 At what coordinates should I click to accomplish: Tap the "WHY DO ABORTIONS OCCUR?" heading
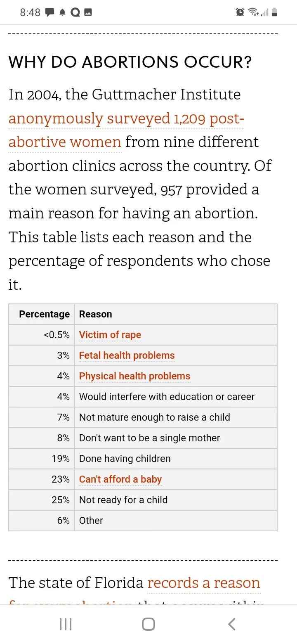pos(130,62)
